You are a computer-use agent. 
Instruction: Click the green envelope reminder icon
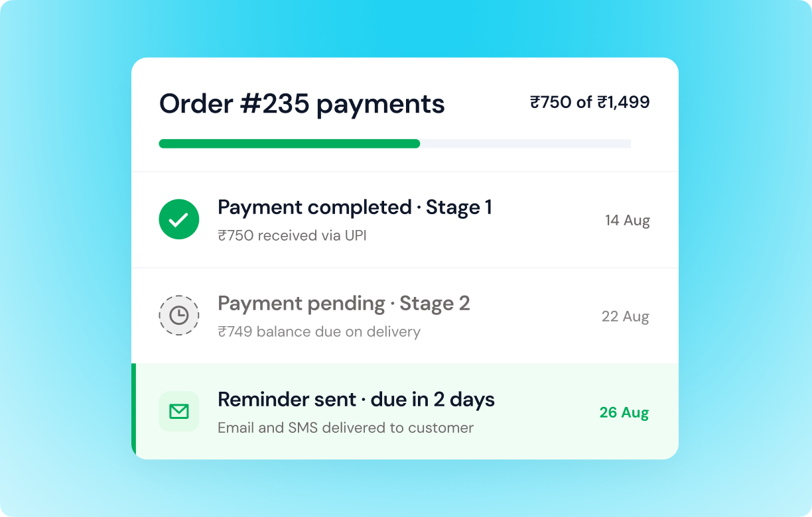[179, 412]
